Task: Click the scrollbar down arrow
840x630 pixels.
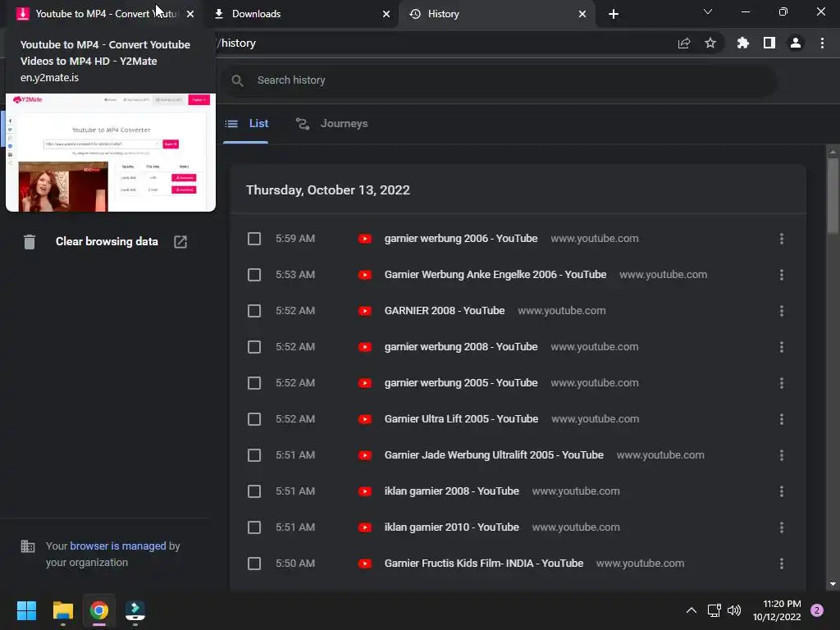Action: tap(832, 584)
